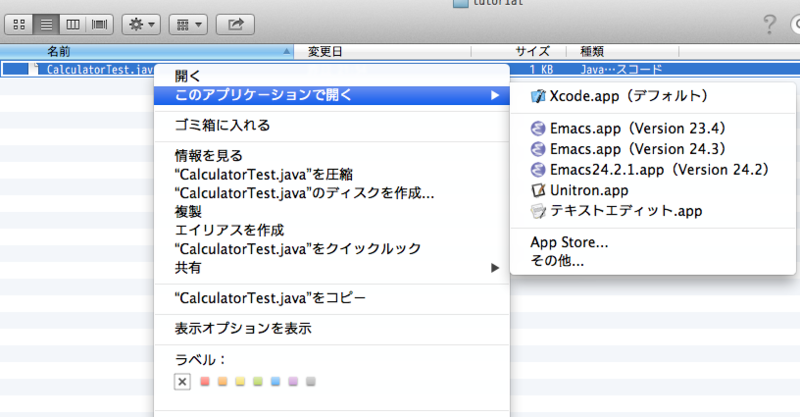Apply the green label color
Viewport: 800px width, 417px height.
(258, 381)
